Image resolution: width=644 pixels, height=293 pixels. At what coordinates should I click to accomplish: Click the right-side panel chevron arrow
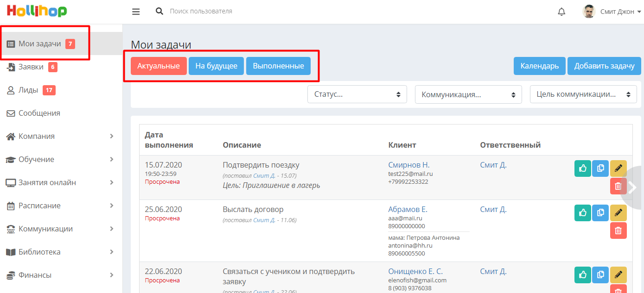pos(633,187)
